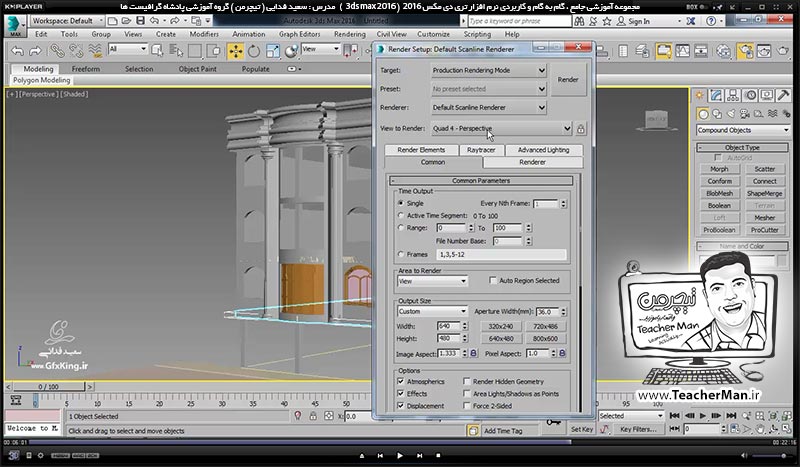The width and height of the screenshot is (800, 467).
Task: Open the Renderer dropdown
Action: point(489,108)
